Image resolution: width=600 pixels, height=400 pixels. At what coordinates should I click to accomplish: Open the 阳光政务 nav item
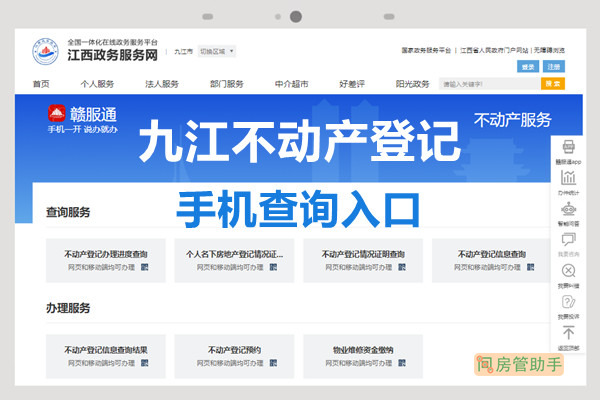point(412,84)
